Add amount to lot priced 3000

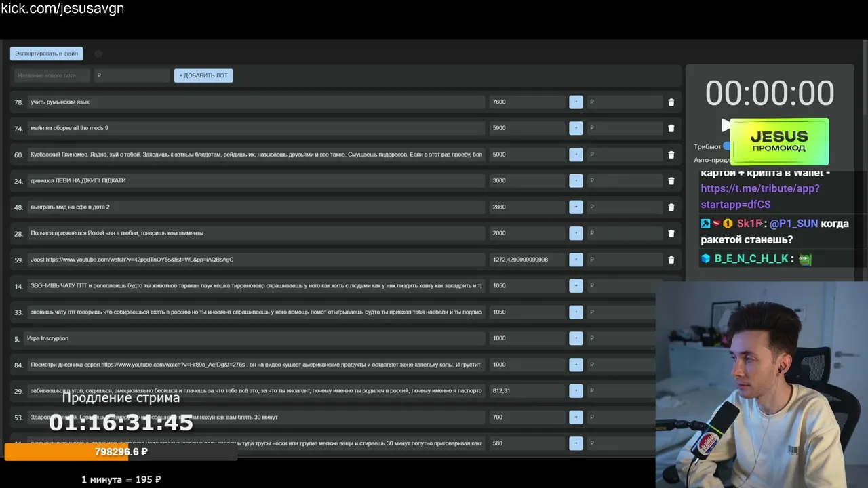pos(576,181)
